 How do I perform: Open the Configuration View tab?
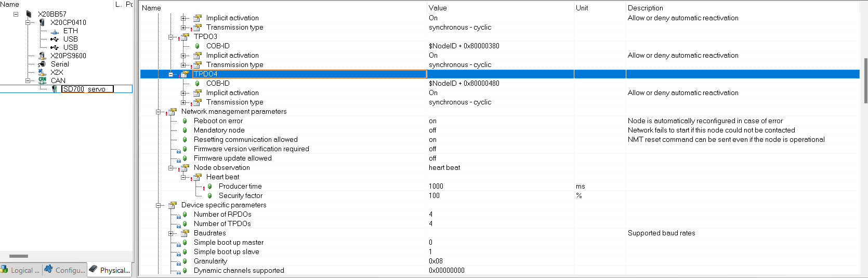(65, 270)
